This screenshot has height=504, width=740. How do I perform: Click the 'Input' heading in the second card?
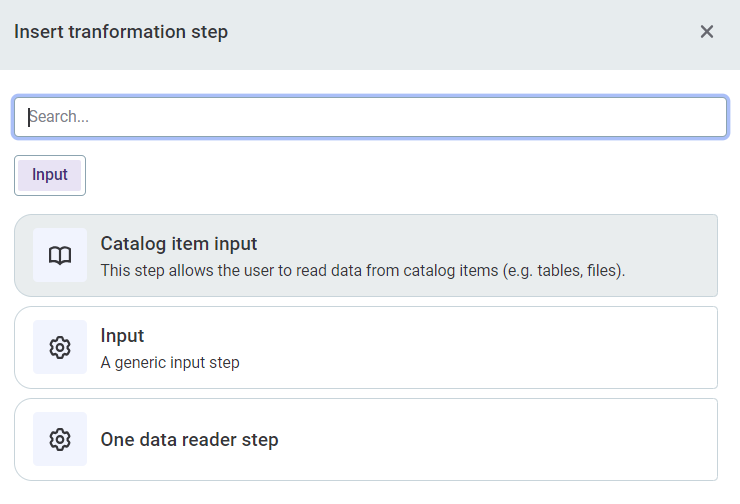pyautogui.click(x=122, y=335)
